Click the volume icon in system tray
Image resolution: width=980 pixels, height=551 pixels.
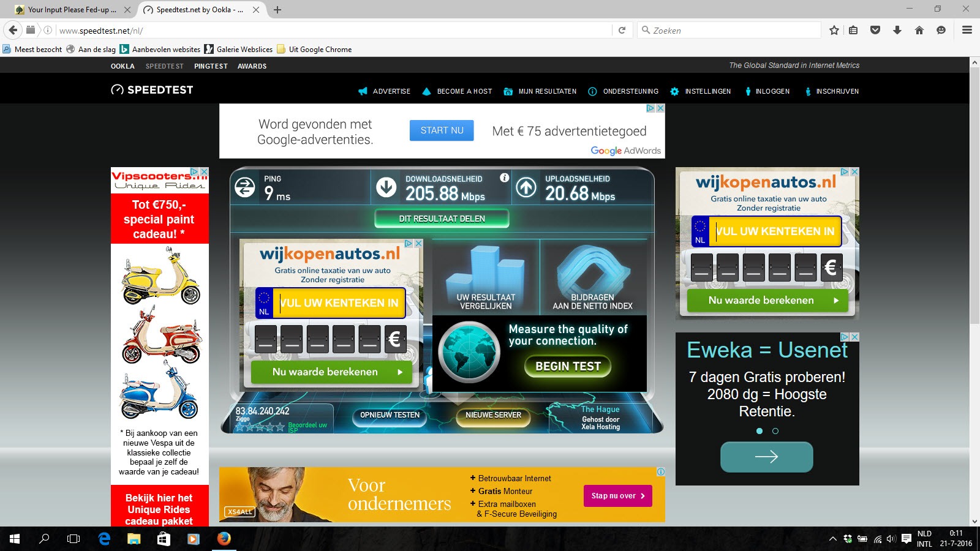[891, 539]
